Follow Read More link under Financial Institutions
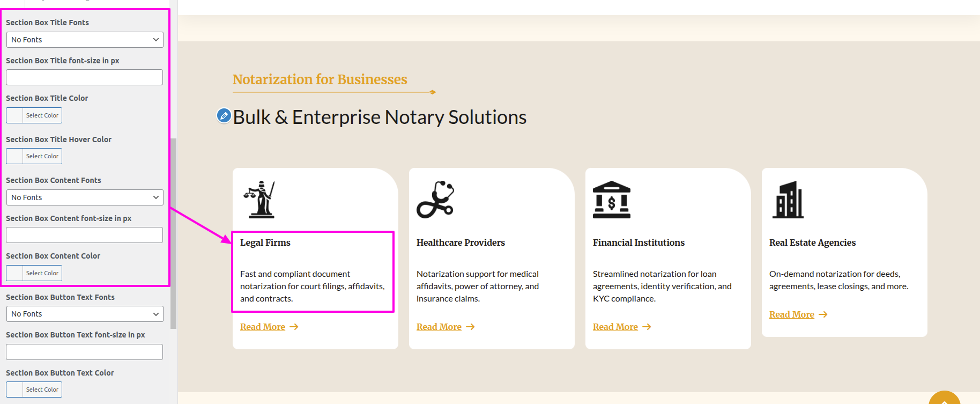980x404 pixels. tap(615, 327)
